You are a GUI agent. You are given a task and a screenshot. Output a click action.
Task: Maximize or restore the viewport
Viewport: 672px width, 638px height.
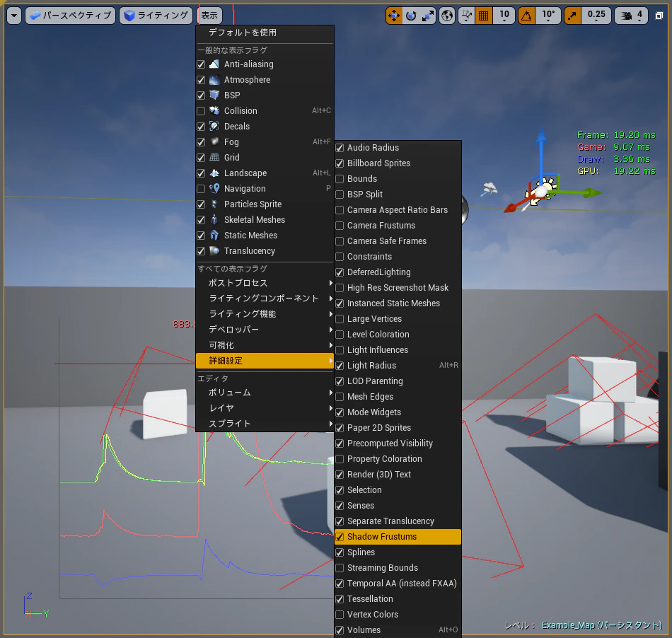tap(659, 16)
